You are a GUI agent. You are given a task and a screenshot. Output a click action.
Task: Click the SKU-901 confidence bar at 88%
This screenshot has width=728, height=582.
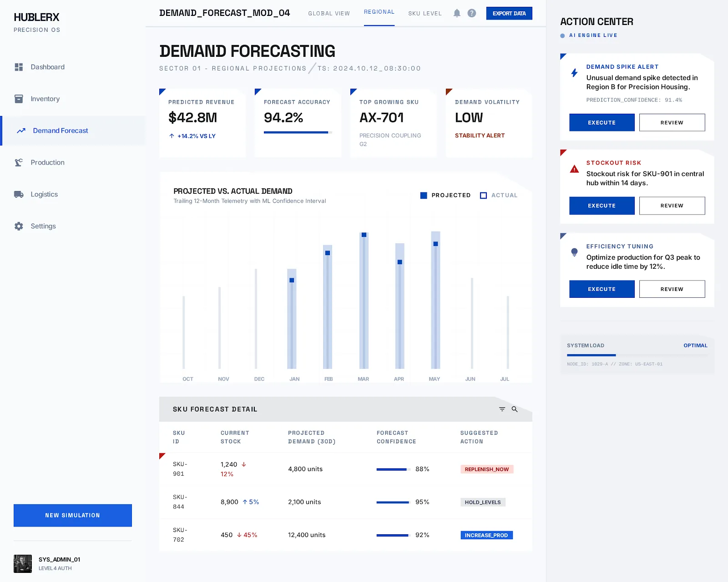pos(393,469)
